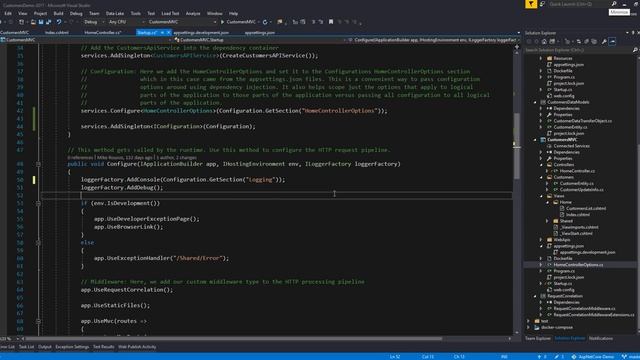Select HomeController.cs in the Controllers folder

(x=577, y=171)
